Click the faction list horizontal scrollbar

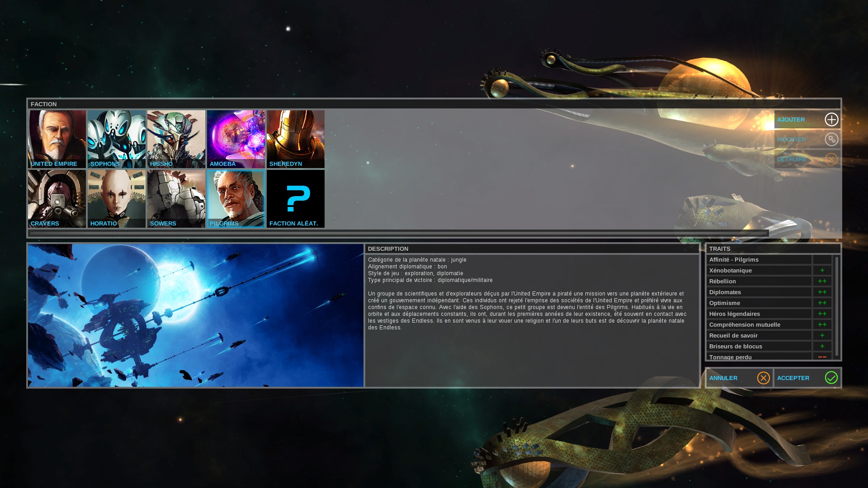pyautogui.click(x=399, y=233)
